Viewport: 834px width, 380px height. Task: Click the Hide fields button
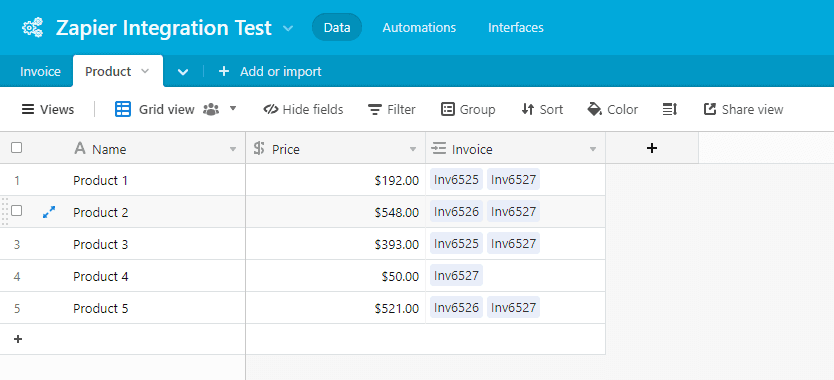(303, 110)
